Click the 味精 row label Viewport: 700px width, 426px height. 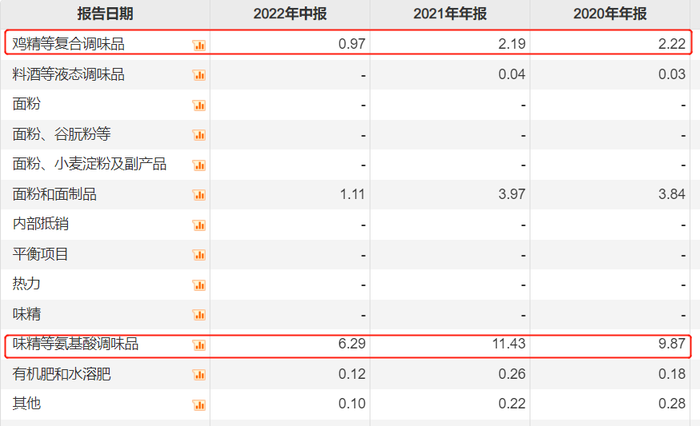[x=26, y=314]
